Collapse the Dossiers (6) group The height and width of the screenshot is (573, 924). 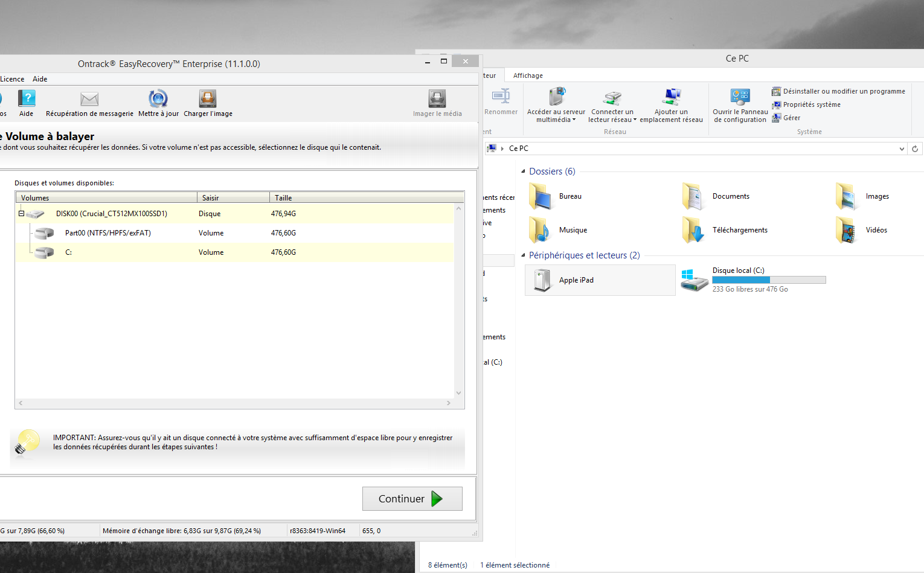523,171
